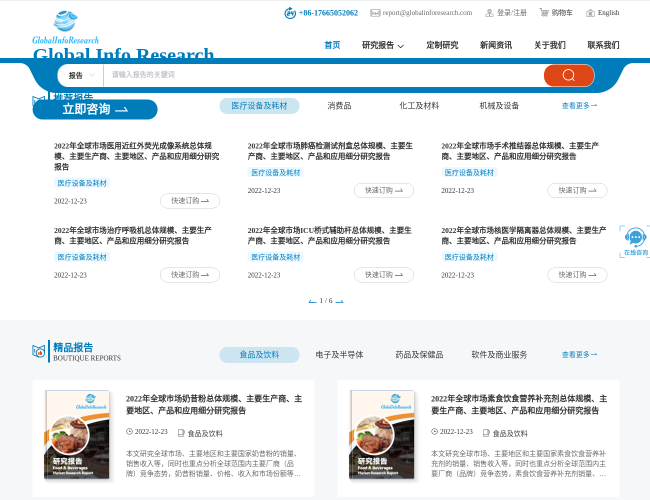The width and height of the screenshot is (650, 500).
Task: Expand the 报告 search type dropdown
Action: click(x=82, y=75)
